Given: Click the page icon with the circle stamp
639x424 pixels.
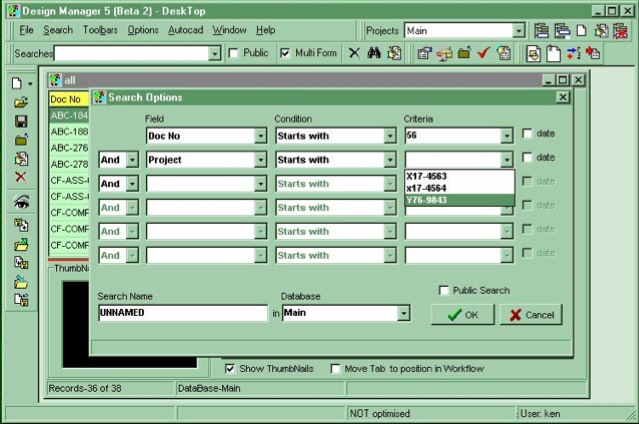Looking at the screenshot, I should (533, 53).
